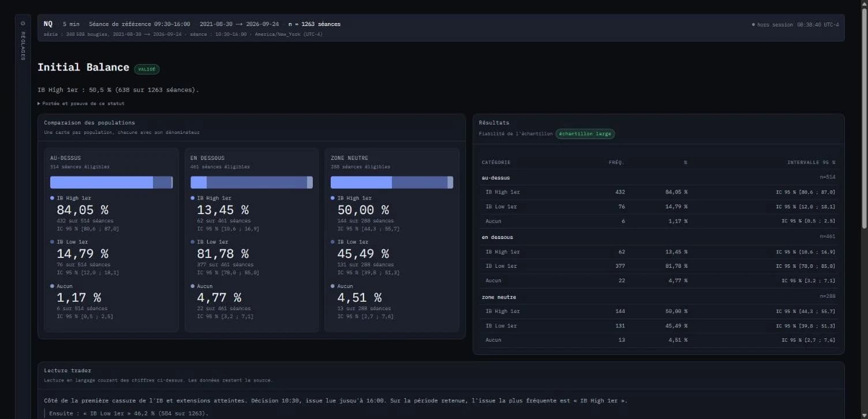The width and height of the screenshot is (868, 419).
Task: Click the '14,79 %' value in AU-DESSUS card
Action: click(x=83, y=254)
